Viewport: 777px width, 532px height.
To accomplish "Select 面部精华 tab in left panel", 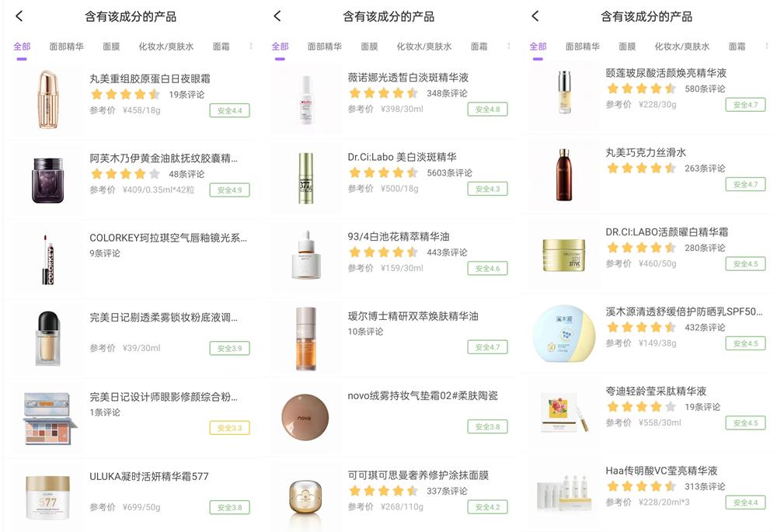I will click(66, 47).
